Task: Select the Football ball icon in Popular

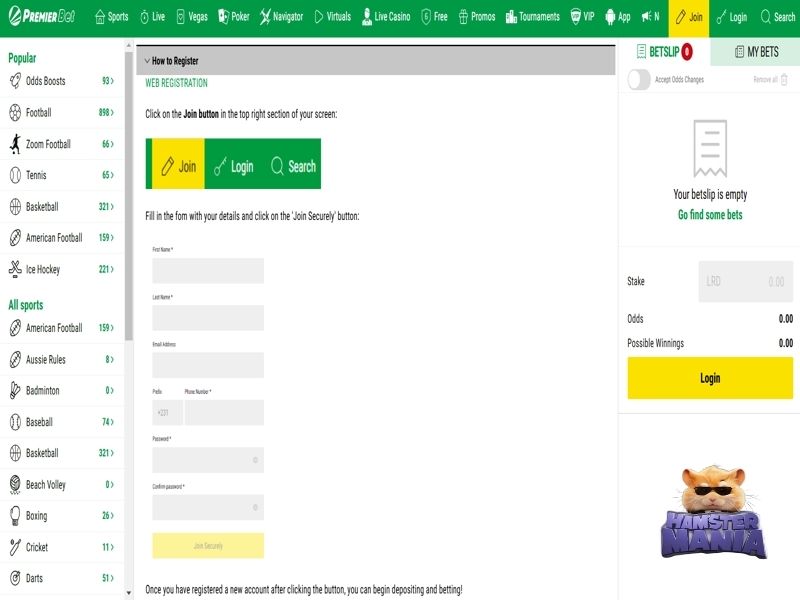Action: 15,112
